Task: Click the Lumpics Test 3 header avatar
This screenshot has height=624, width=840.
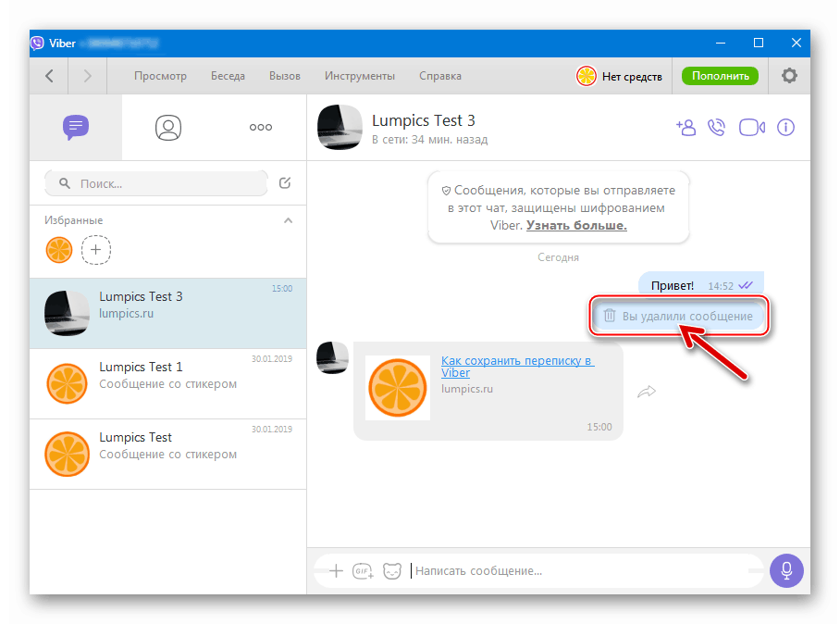Action: tap(340, 128)
